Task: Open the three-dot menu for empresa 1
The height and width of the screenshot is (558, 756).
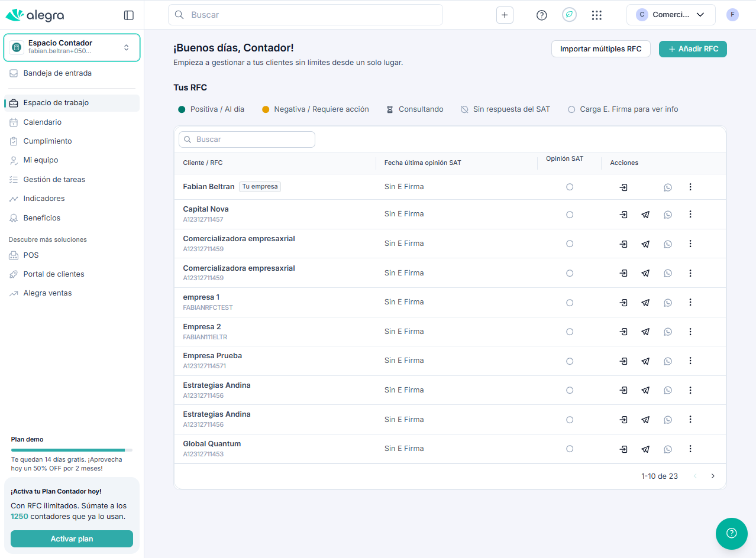Action: click(x=690, y=302)
